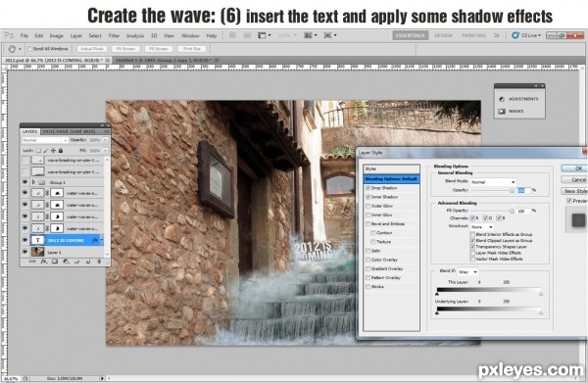Click New Style button
This screenshot has height=383, width=588.
(x=574, y=191)
